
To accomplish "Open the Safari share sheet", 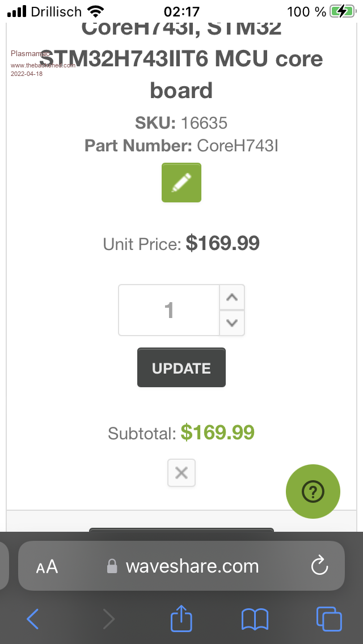I will coord(181,618).
